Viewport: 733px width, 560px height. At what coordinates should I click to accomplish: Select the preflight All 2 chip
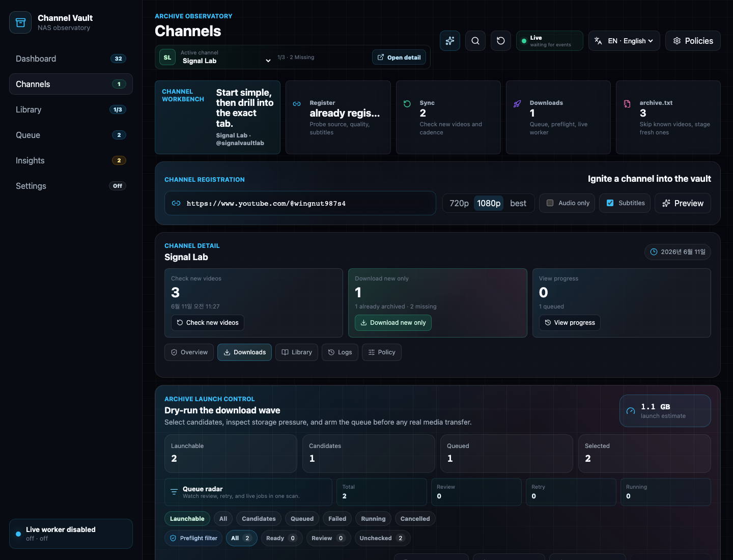[x=241, y=538]
